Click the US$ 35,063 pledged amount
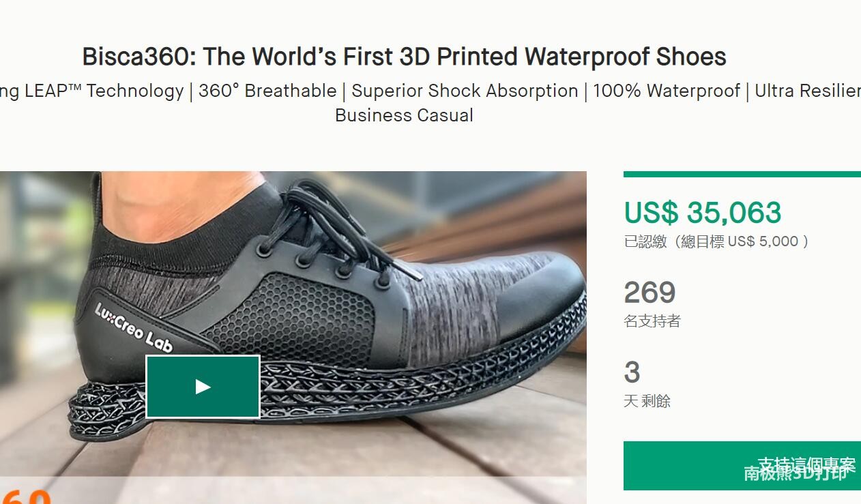This screenshot has width=861, height=504. [x=702, y=213]
